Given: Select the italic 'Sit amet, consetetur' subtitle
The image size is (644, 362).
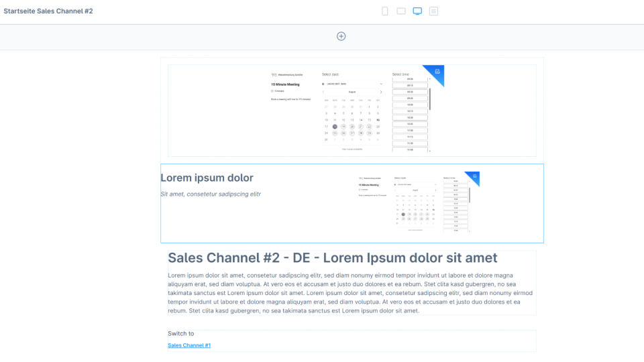Looking at the screenshot, I should [211, 194].
